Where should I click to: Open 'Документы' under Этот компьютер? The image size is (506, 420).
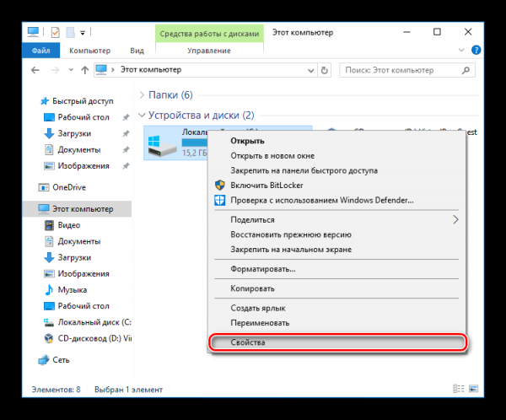(79, 241)
